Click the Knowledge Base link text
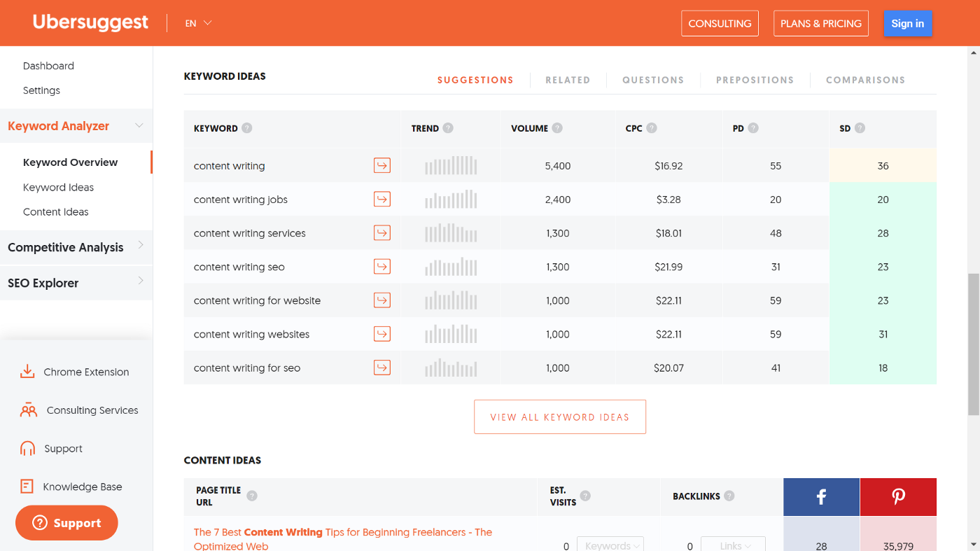 [83, 487]
